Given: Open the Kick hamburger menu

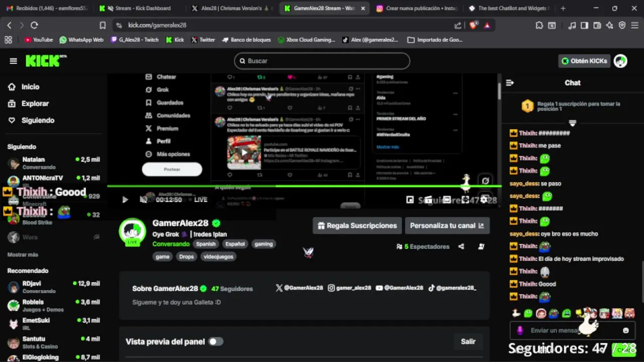Looking at the screenshot, I should coord(13,61).
